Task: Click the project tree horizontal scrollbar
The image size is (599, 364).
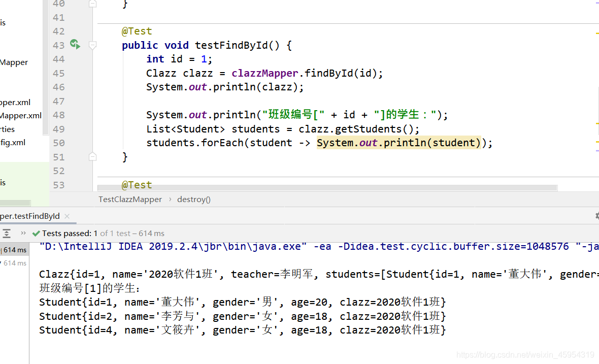Action: pos(15,203)
